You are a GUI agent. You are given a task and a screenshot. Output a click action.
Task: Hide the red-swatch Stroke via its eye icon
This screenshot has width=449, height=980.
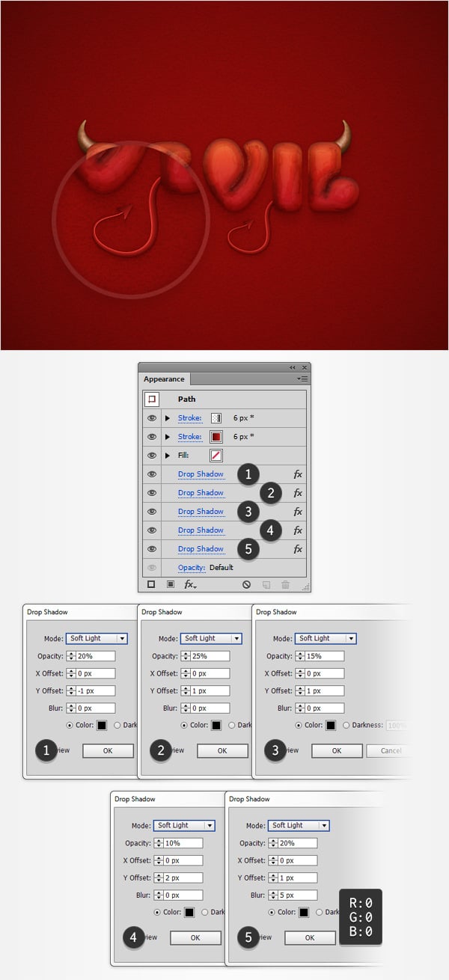pyautogui.click(x=152, y=437)
